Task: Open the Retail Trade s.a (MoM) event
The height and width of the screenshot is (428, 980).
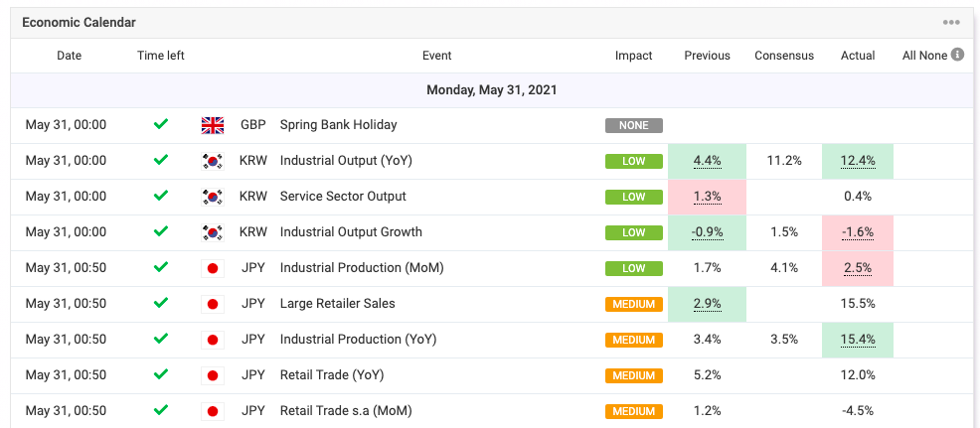Action: (x=346, y=410)
